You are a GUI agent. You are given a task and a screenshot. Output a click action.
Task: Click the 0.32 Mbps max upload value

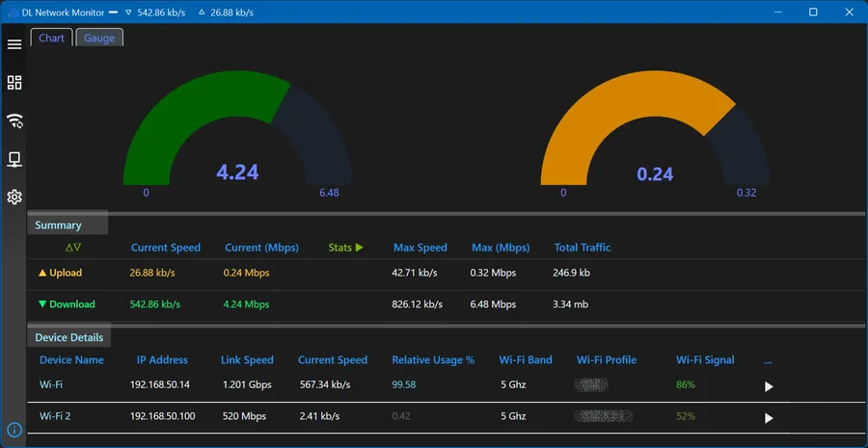pyautogui.click(x=493, y=273)
